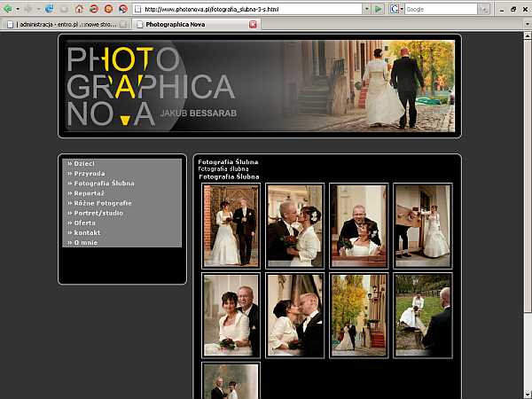Open the O mnie page link
The image size is (532, 399).
(x=86, y=242)
